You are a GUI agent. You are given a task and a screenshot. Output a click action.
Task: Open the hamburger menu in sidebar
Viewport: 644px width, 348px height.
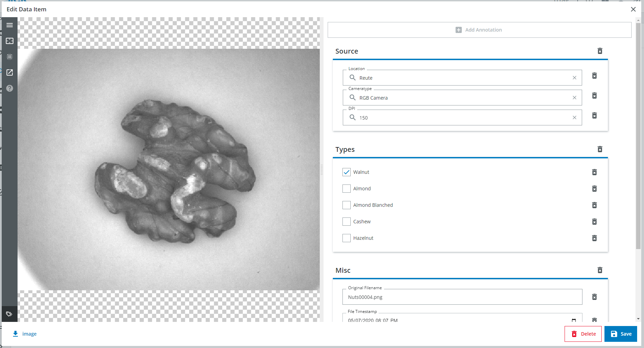tap(10, 25)
